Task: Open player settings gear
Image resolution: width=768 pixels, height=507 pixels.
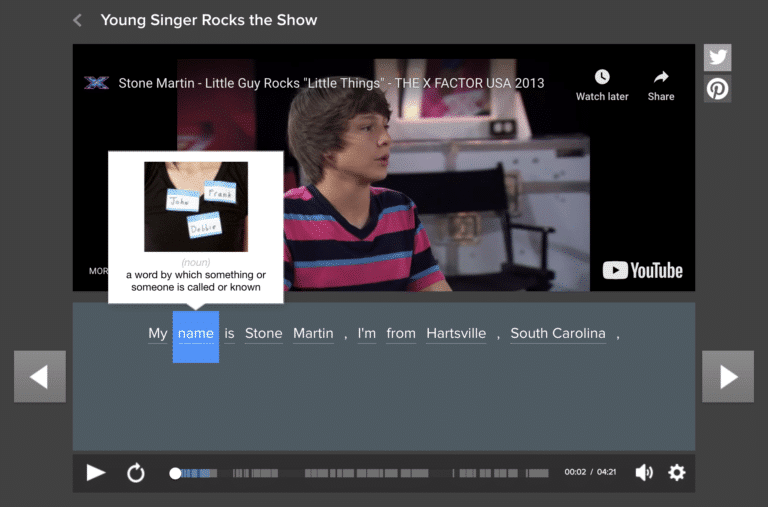Action: pos(677,472)
